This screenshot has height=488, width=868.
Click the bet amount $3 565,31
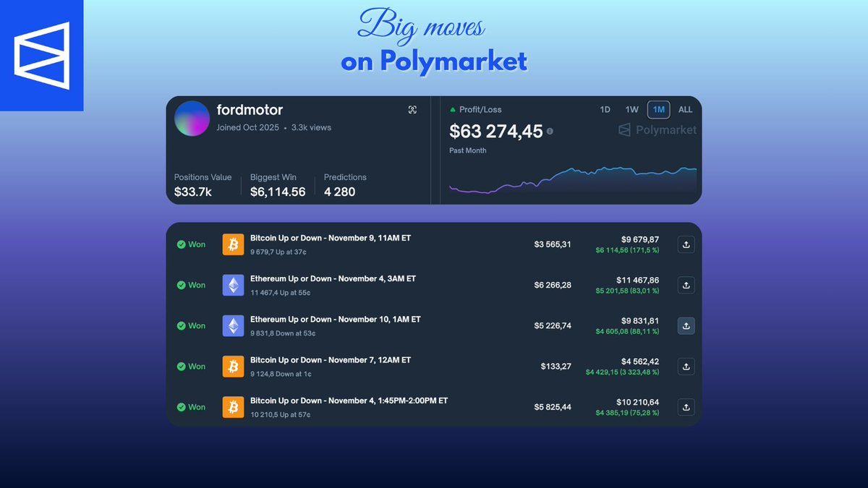[553, 244]
